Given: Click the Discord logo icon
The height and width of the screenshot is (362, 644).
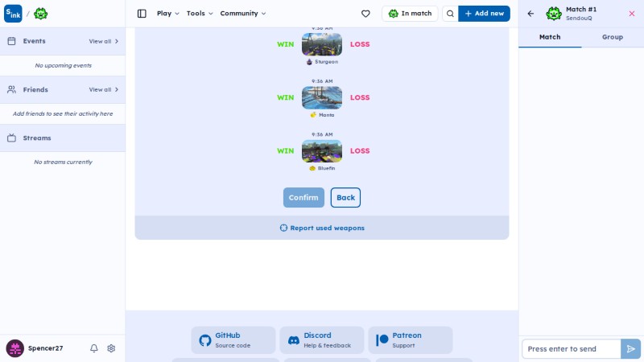Looking at the screenshot, I should click(294, 340).
